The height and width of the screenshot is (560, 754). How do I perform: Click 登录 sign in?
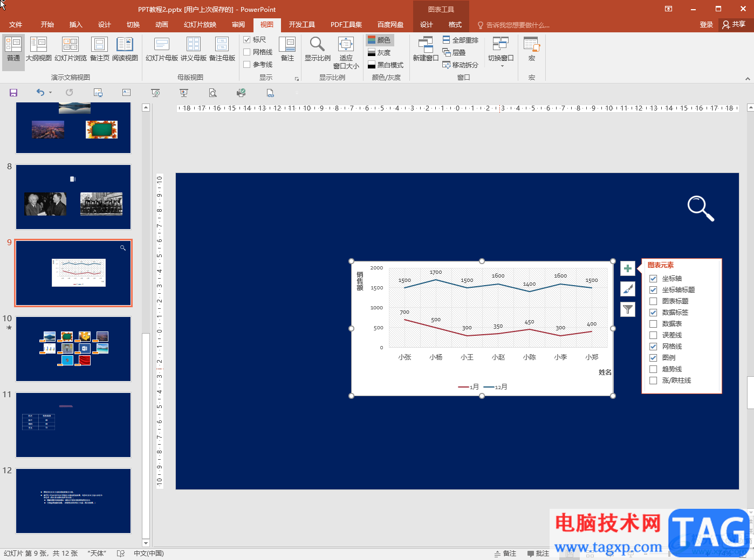pos(707,25)
